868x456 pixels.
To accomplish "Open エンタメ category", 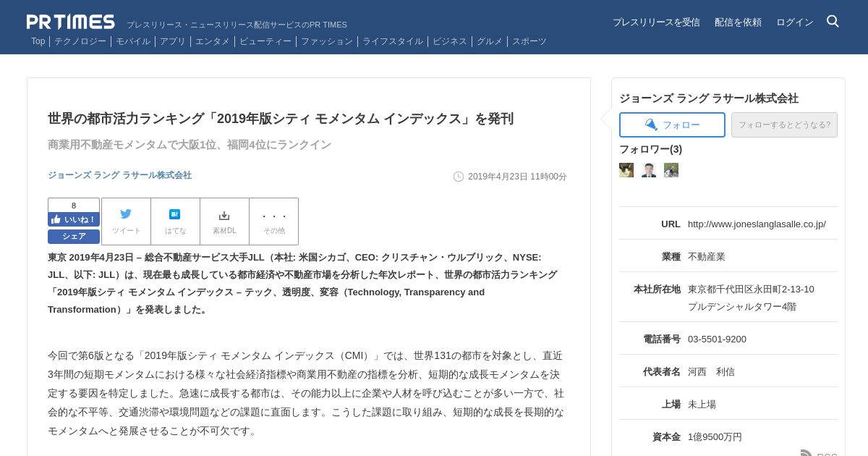I will click(213, 41).
